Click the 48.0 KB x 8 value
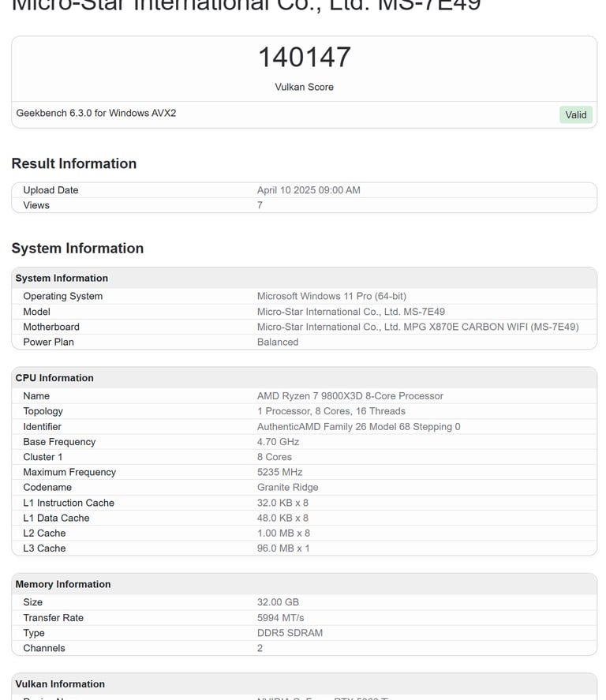This screenshot has height=700, width=606. [282, 518]
